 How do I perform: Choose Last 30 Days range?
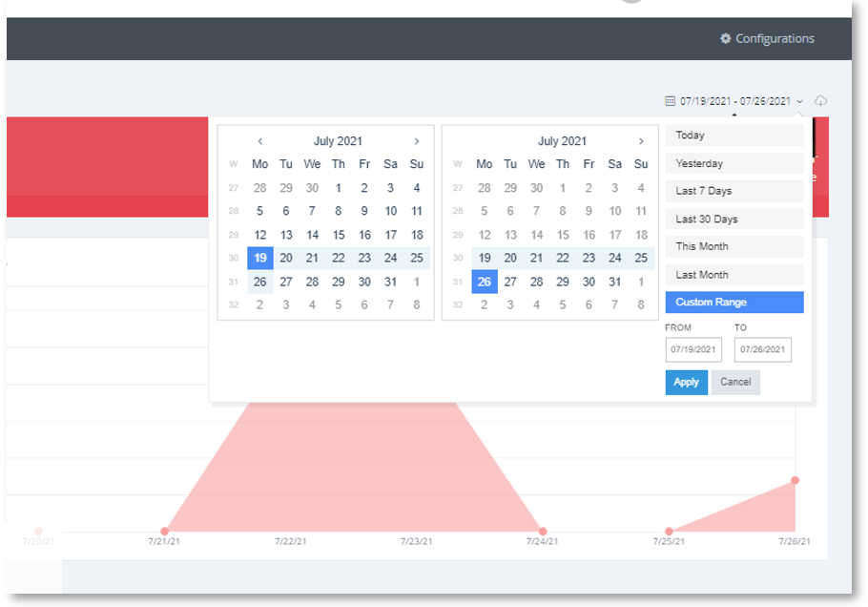734,219
